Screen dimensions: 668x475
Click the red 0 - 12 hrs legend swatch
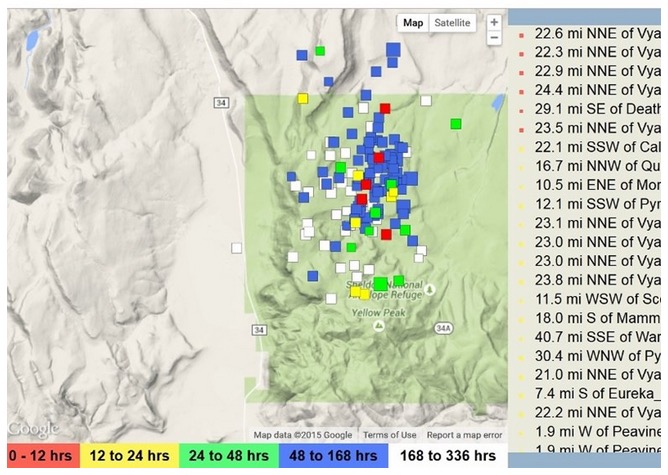43,456
